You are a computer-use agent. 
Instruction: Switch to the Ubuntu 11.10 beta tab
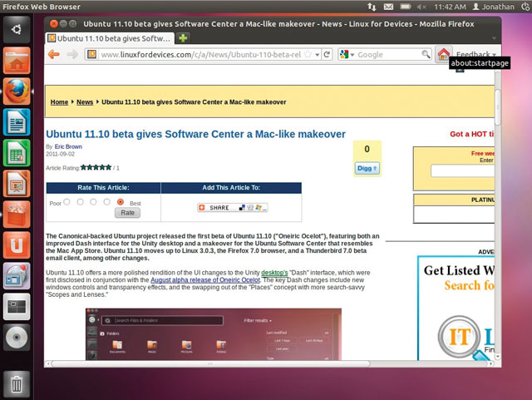click(x=109, y=38)
